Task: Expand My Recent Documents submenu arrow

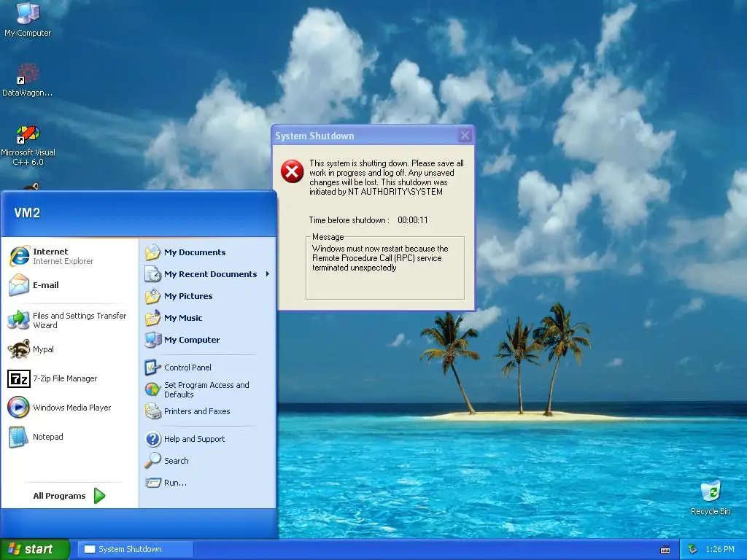Action: (x=268, y=274)
